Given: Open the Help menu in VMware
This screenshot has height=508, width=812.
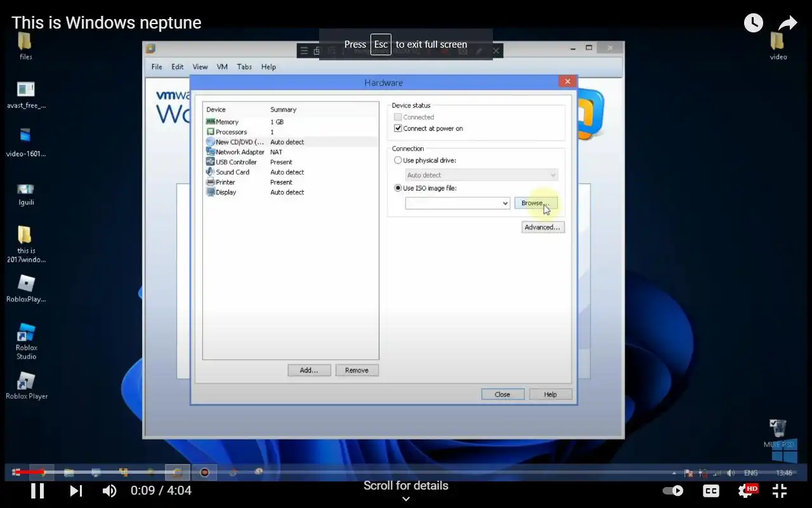Looking at the screenshot, I should 268,67.
